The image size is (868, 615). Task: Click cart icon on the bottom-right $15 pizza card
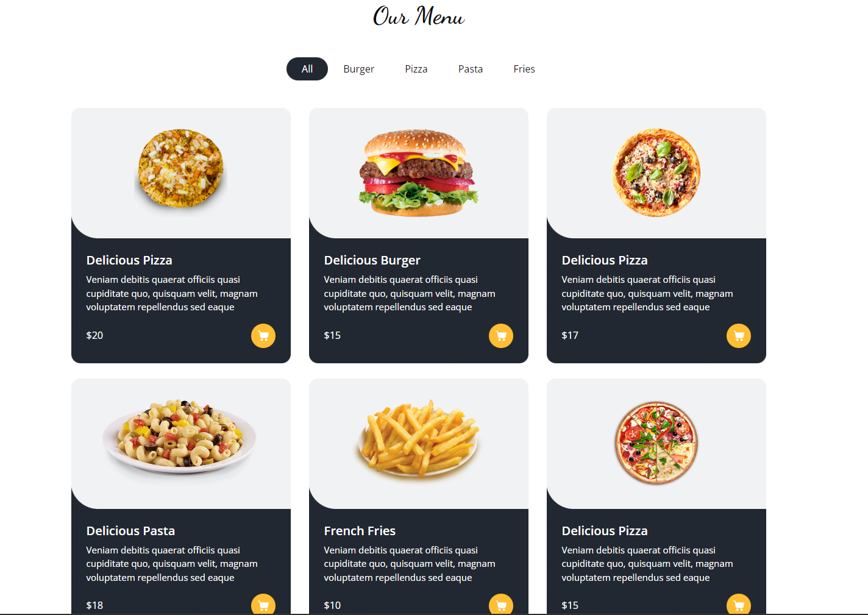[739, 604]
